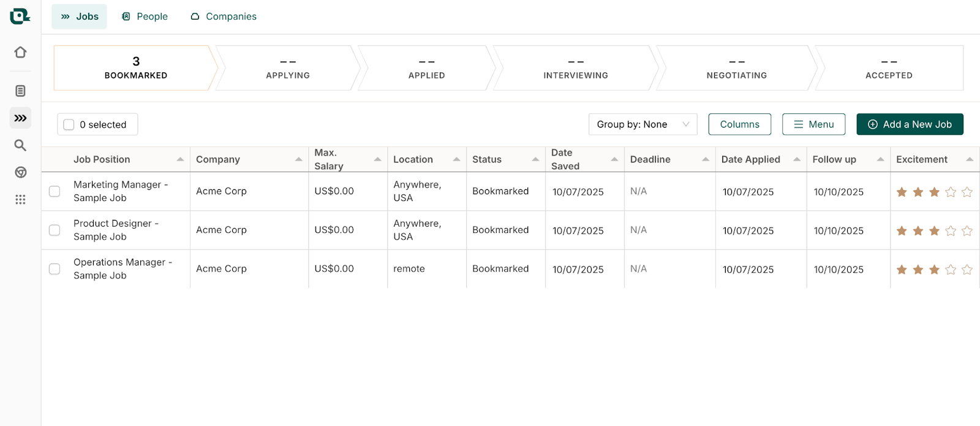Open the search magnifier icon in sidebar

20,145
